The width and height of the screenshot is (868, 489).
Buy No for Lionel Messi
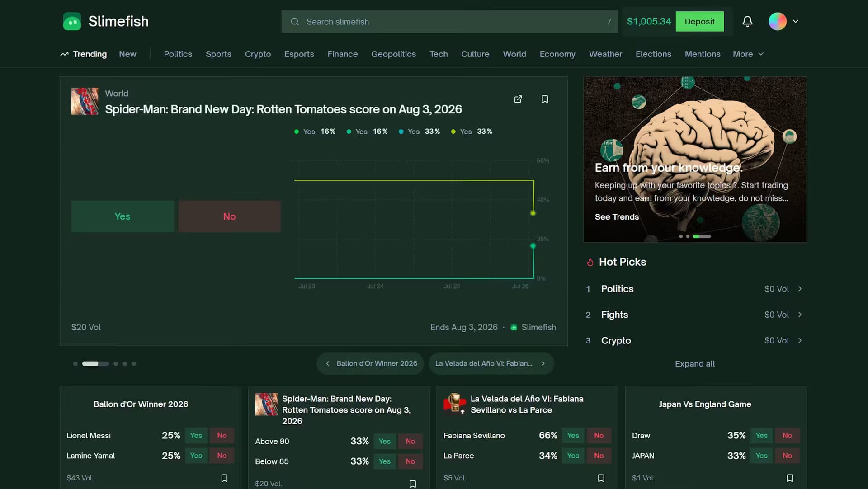point(222,436)
